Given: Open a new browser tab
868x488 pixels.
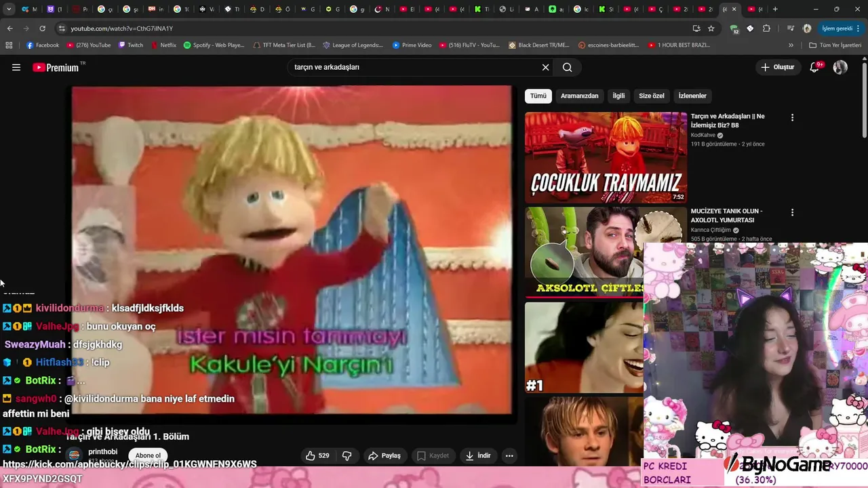Looking at the screenshot, I should (x=775, y=9).
